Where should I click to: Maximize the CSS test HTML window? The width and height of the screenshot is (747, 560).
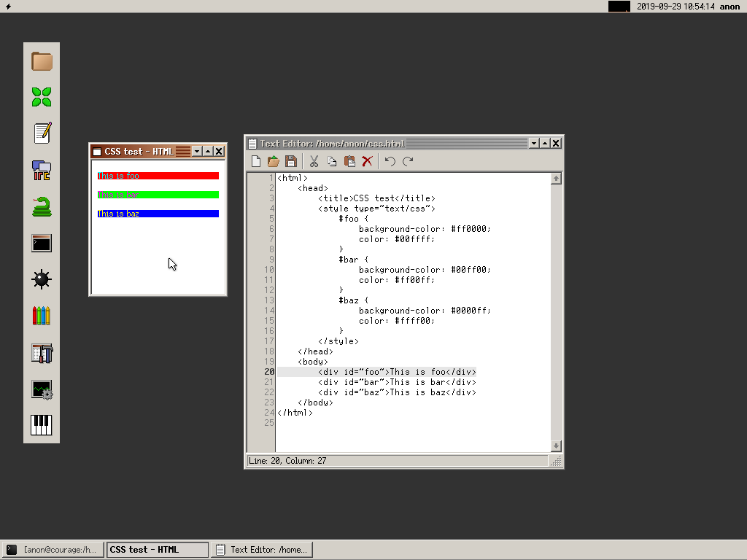click(208, 152)
